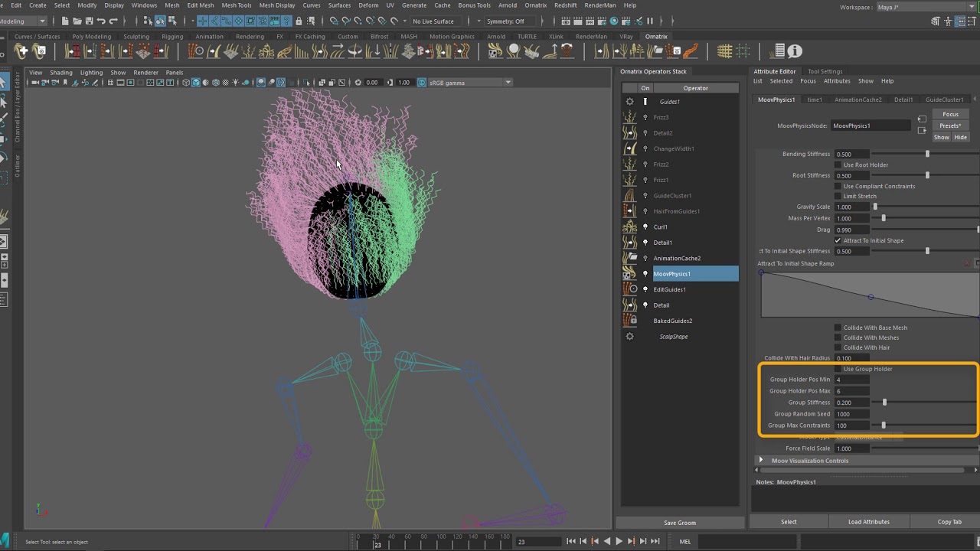Click the GuideCluster1 operator icon
This screenshot has height=551, width=980.
[630, 195]
